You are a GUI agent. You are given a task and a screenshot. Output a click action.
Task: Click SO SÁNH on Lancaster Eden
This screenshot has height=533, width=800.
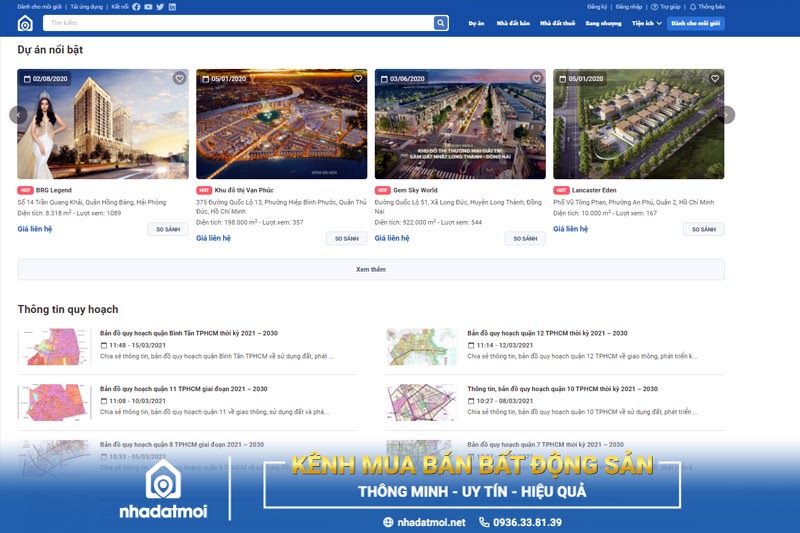coord(704,230)
